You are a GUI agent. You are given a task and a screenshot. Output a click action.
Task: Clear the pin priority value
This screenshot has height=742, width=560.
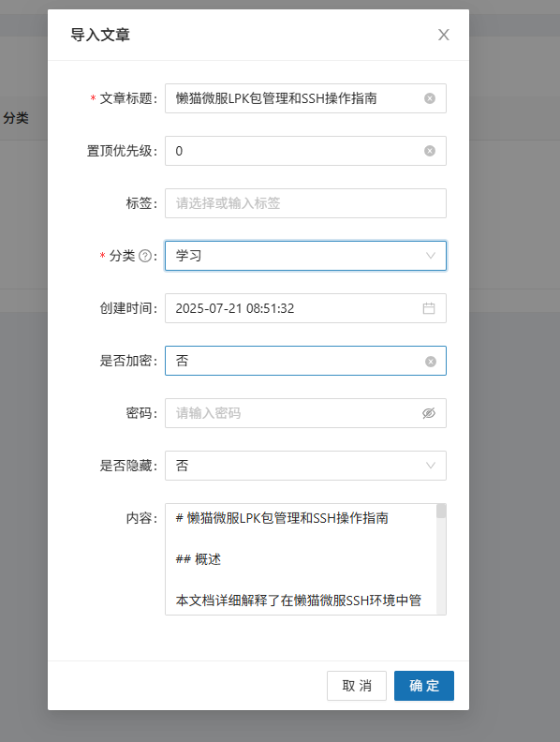tap(430, 151)
